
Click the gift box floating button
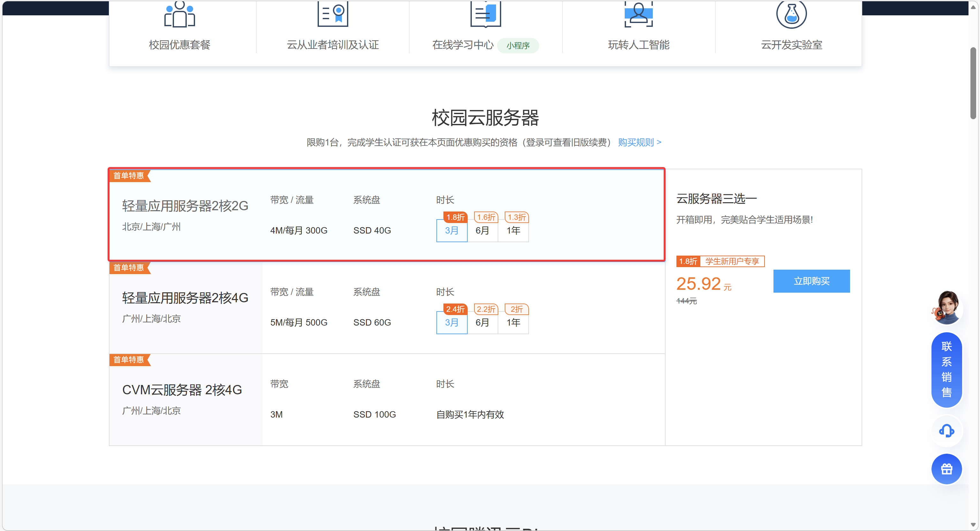coord(946,469)
